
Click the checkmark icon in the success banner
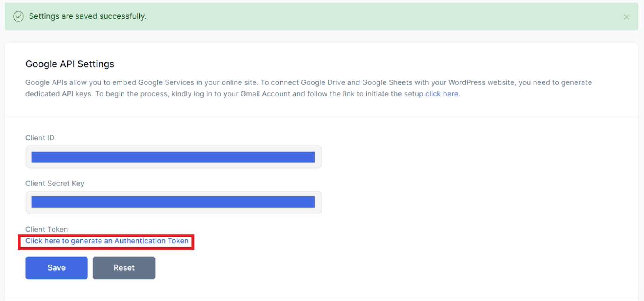(x=18, y=16)
